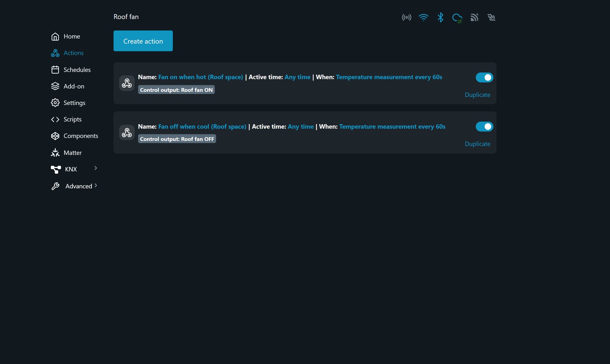Viewport: 610px width, 364px height.
Task: Click Any time link in Fan off action
Action: pyautogui.click(x=301, y=127)
